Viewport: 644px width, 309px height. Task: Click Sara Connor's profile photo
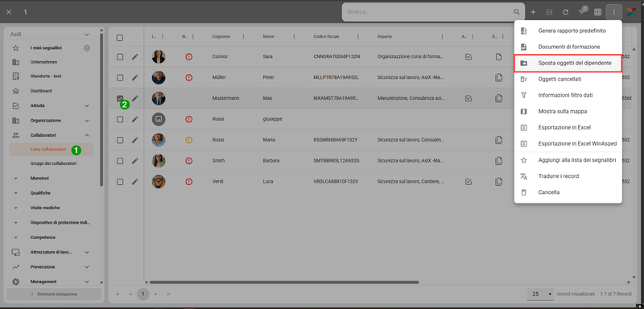click(159, 56)
